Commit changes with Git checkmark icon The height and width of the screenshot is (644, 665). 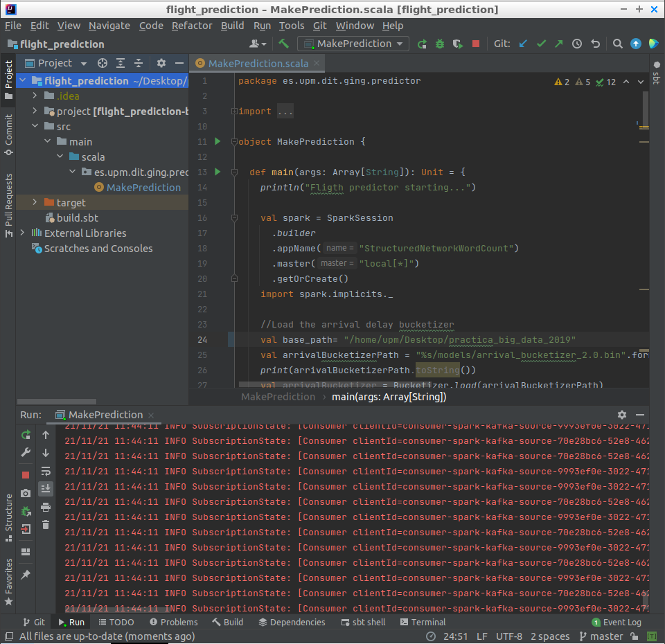[541, 44]
